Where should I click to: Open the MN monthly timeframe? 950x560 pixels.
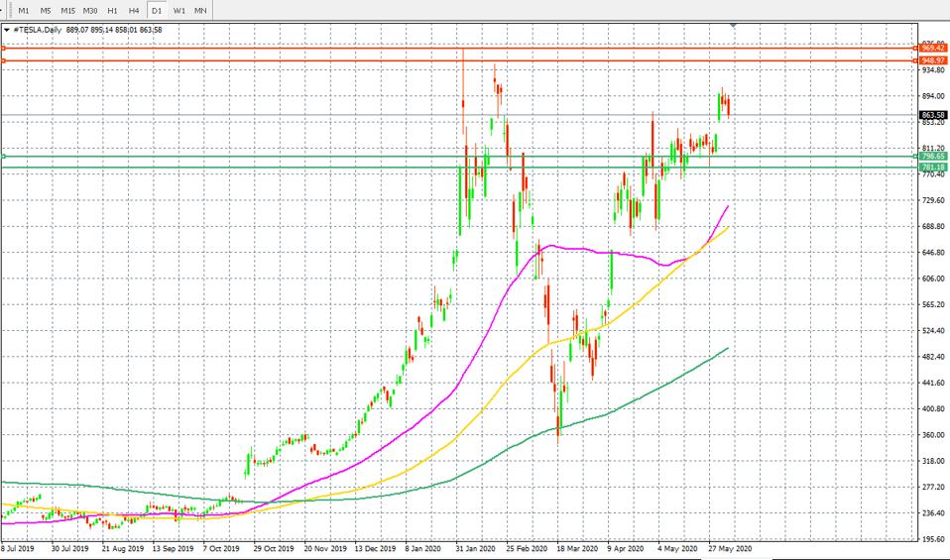pyautogui.click(x=200, y=10)
